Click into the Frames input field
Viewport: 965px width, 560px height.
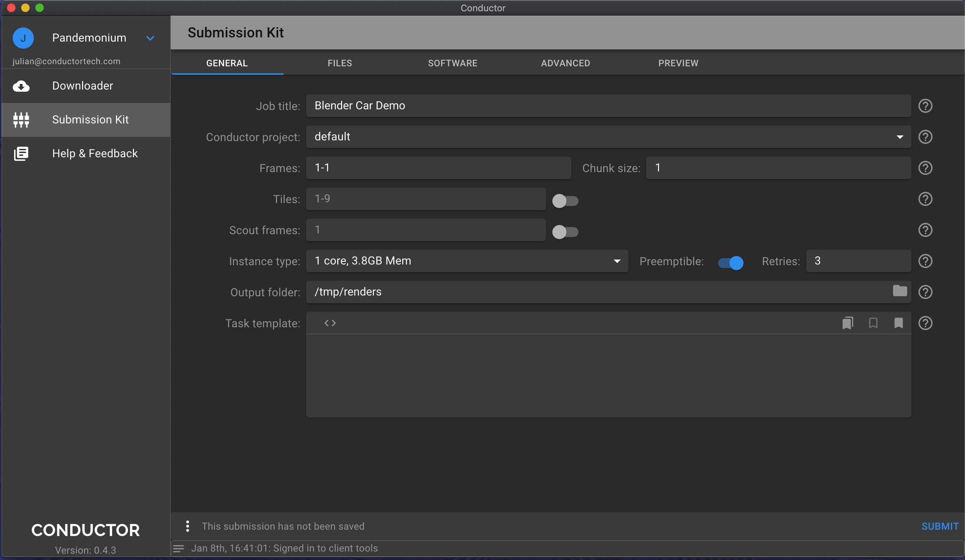(438, 168)
